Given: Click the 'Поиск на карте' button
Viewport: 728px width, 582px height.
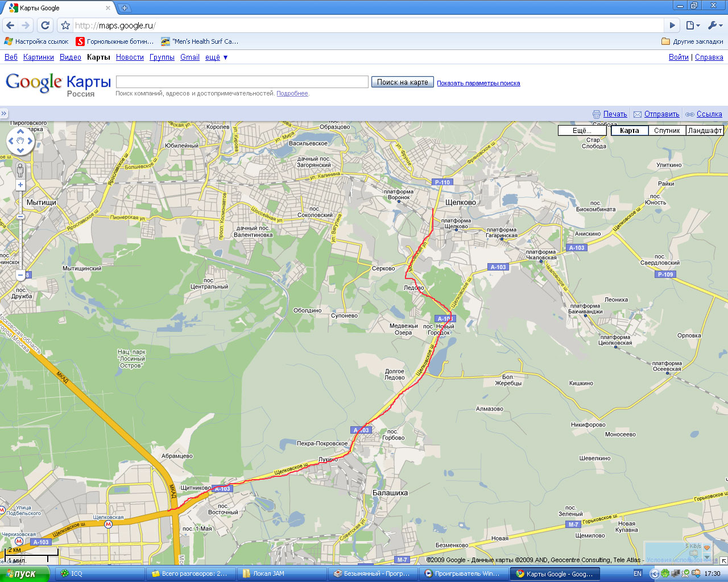Looking at the screenshot, I should [x=403, y=82].
